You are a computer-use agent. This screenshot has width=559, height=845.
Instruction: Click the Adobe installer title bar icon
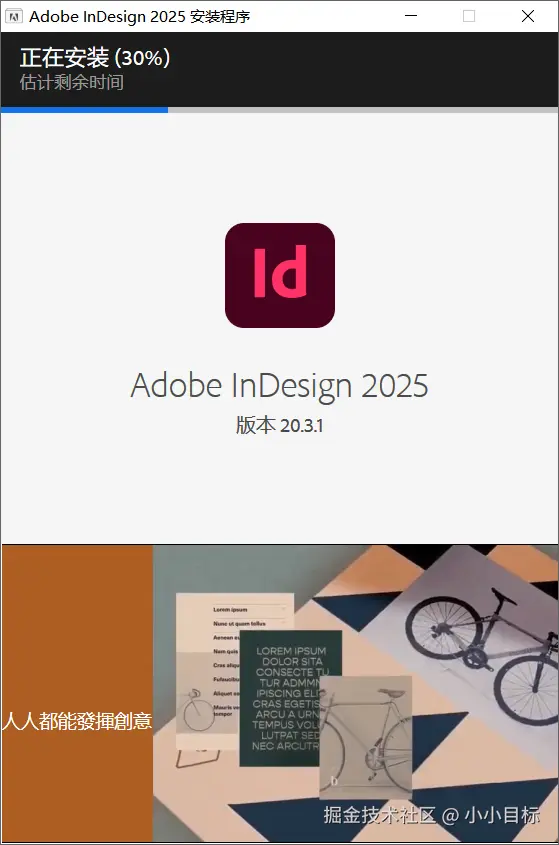coord(14,17)
